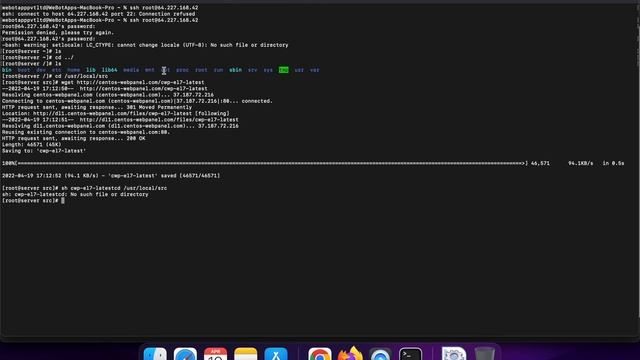Viewport: 640px width, 360px height.
Task: Click the green-highlighted 'tmp' directory
Action: click(x=284, y=70)
